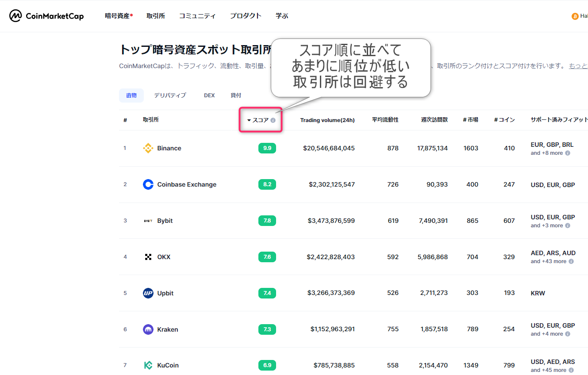Viewport: 588px width, 375px height.
Task: Sort by 平均流動性 column header
Action: [x=385, y=120]
